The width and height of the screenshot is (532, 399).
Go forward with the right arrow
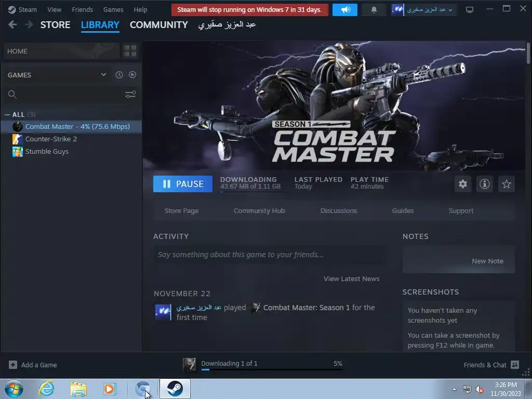pos(29,24)
